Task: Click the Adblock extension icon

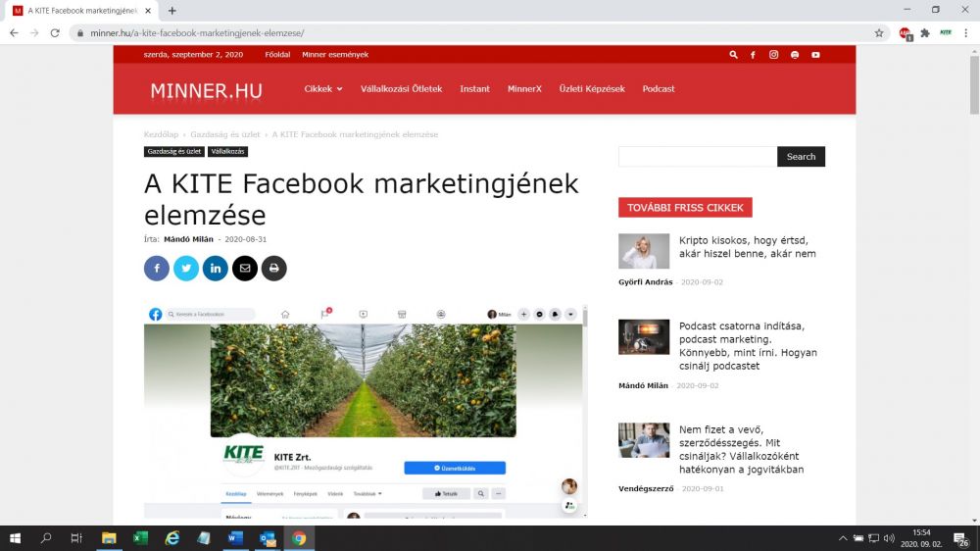Action: (905, 33)
